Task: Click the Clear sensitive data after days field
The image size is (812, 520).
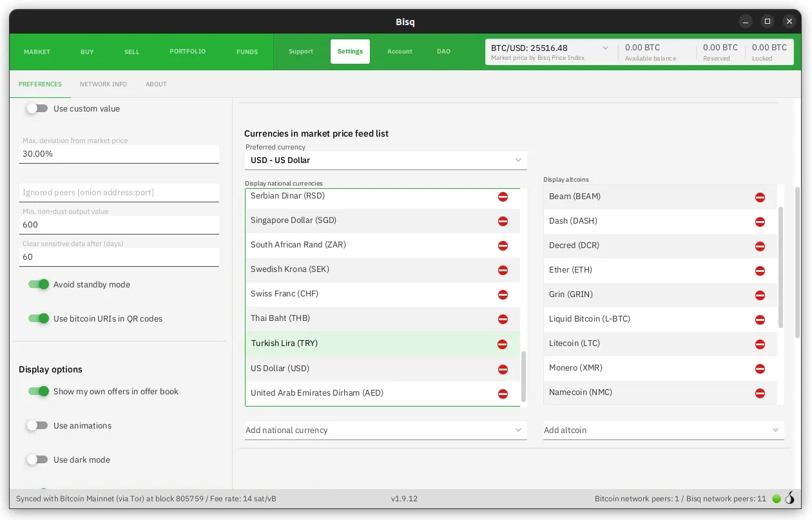Action: (119, 257)
